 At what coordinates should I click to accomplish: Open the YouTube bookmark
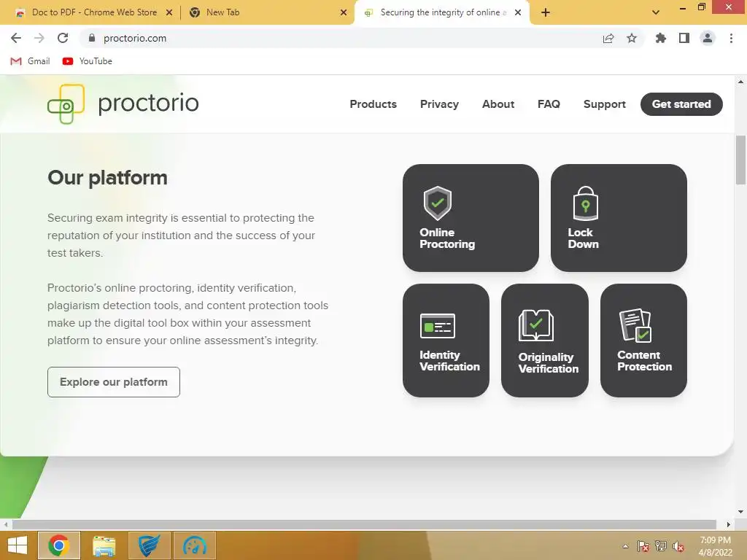pos(88,61)
